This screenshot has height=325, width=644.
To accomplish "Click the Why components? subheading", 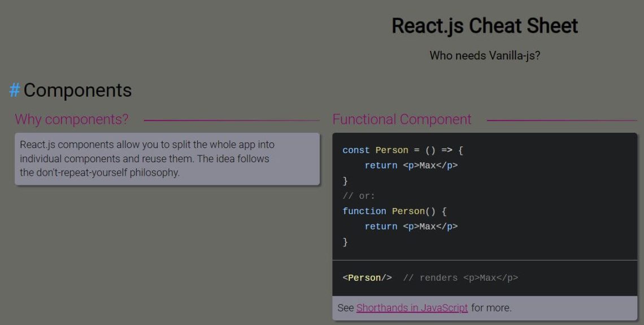I will pos(72,120).
